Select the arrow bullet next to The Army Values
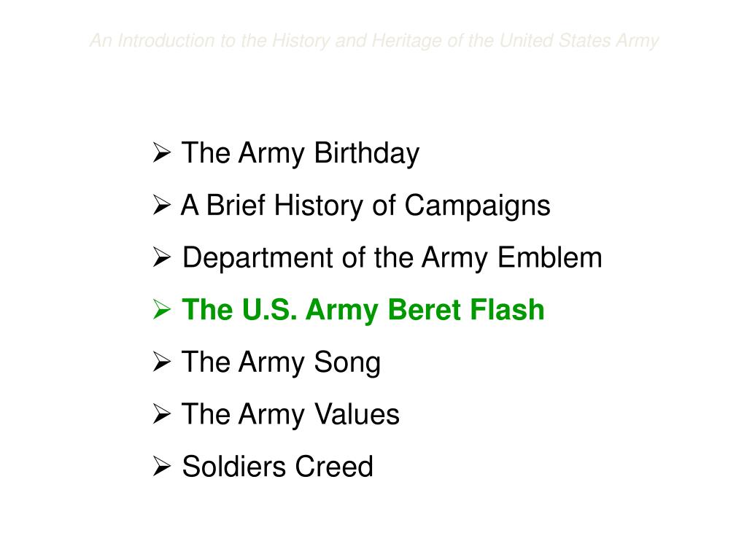The height and width of the screenshot is (560, 747). click(x=162, y=414)
